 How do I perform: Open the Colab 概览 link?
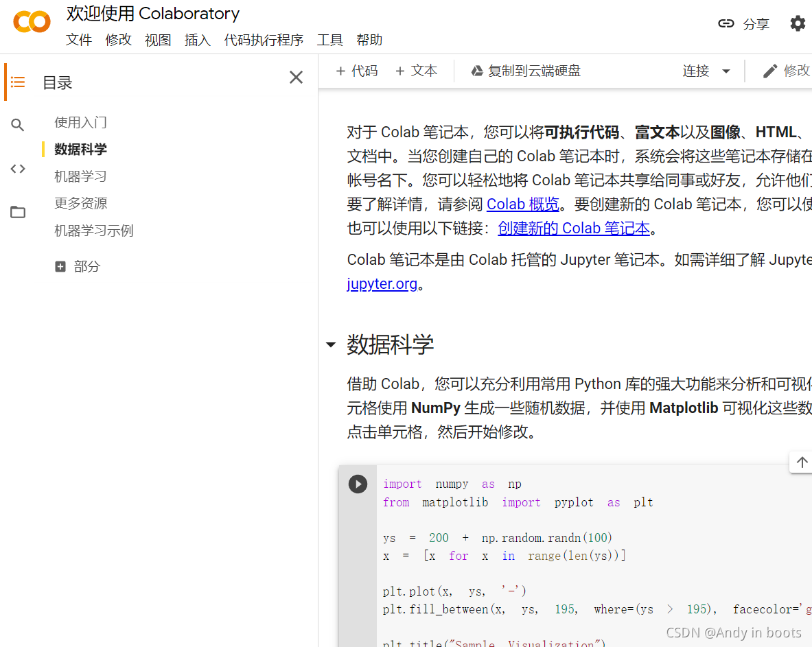pyautogui.click(x=522, y=204)
